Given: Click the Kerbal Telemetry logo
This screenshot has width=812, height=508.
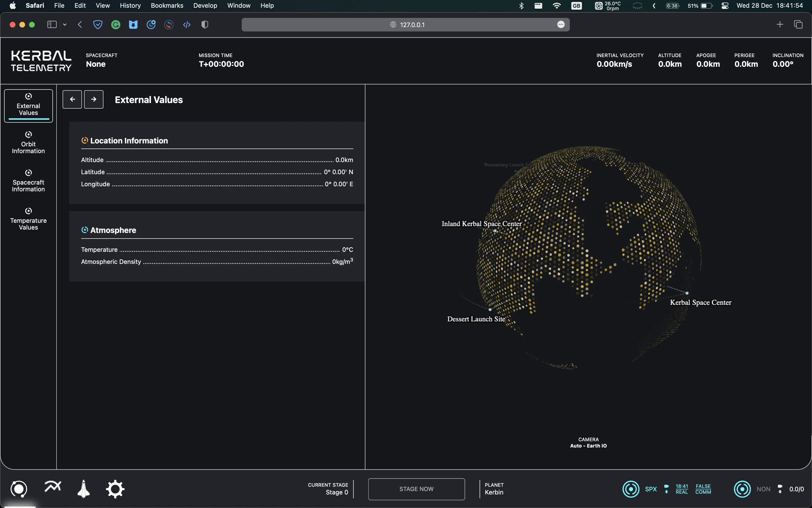Looking at the screenshot, I should [41, 61].
